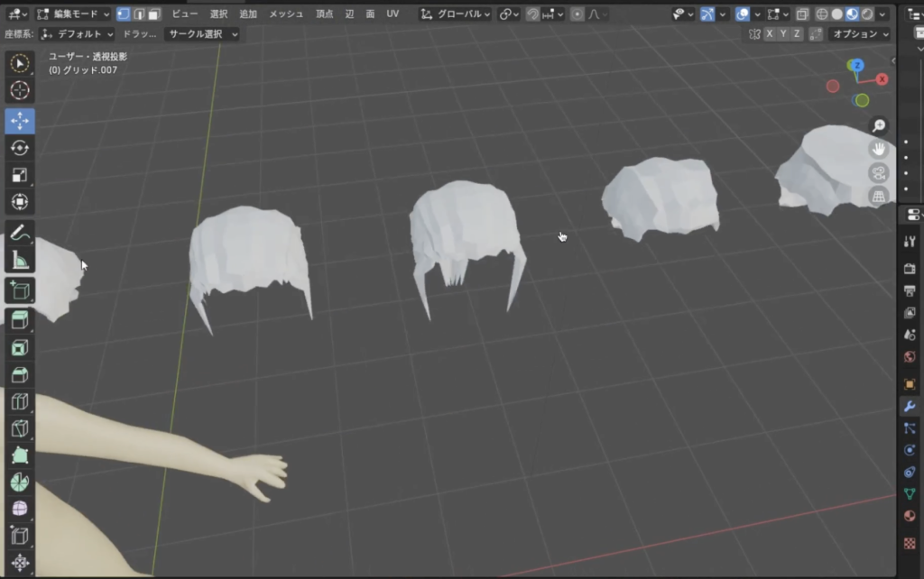Image resolution: width=924 pixels, height=579 pixels.
Task: Select the combined Transform tool
Action: [x=20, y=202]
